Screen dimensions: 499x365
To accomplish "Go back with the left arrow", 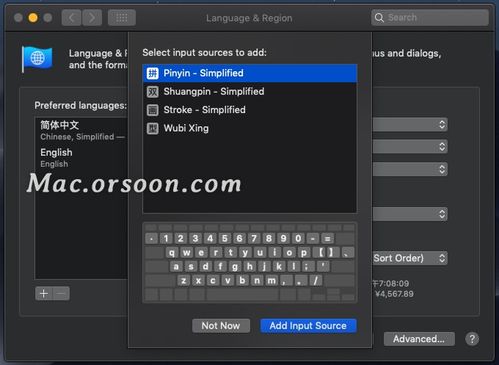I will click(71, 18).
